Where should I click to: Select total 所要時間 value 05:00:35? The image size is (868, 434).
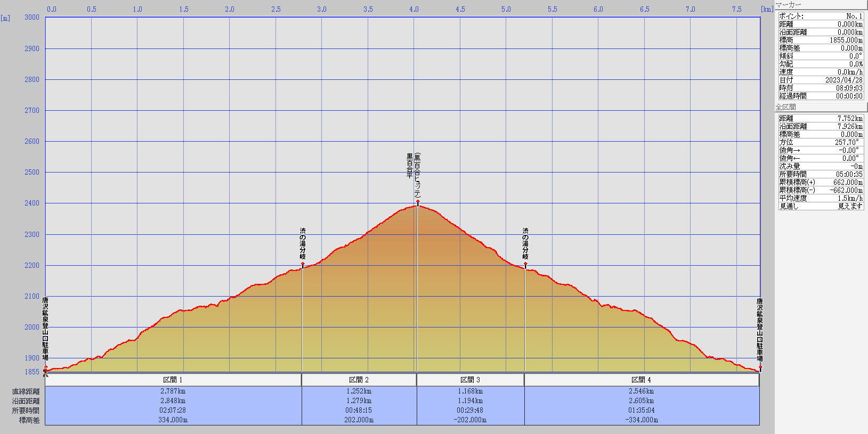point(849,174)
